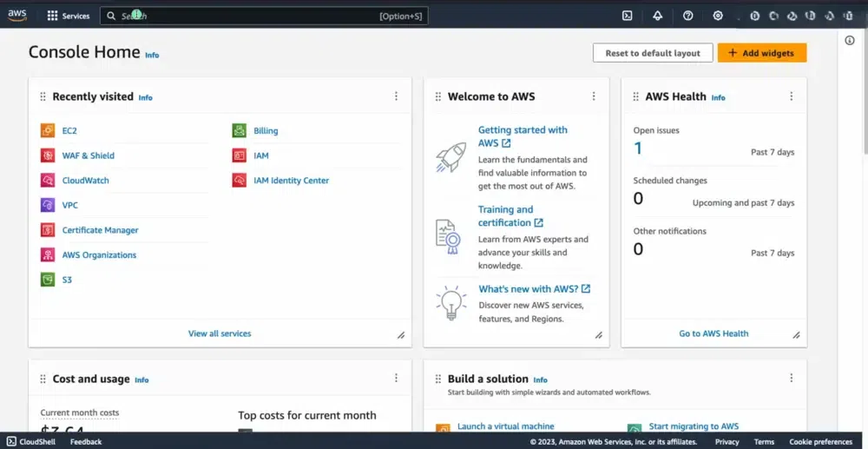Open the notifications bell icon

[657, 16]
